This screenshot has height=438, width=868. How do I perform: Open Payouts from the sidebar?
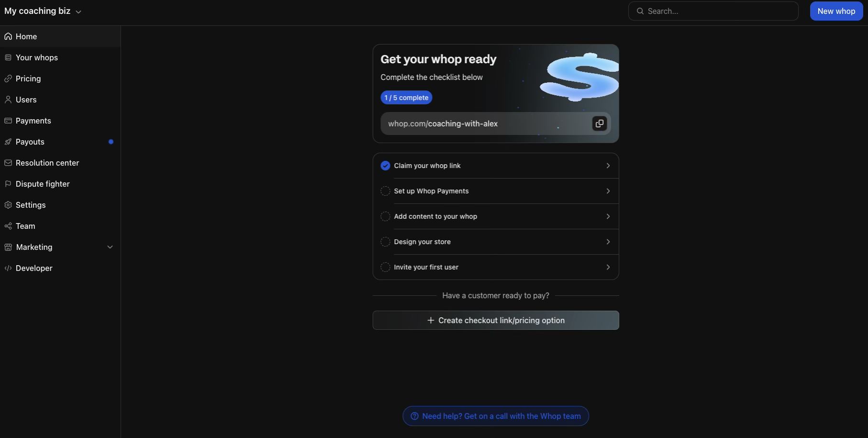(x=60, y=142)
